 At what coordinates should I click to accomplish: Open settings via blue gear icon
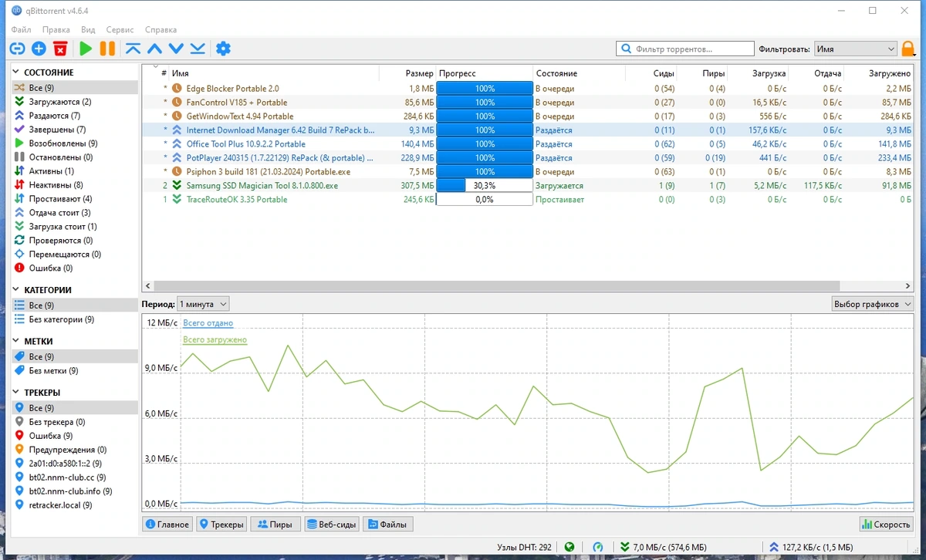(223, 49)
